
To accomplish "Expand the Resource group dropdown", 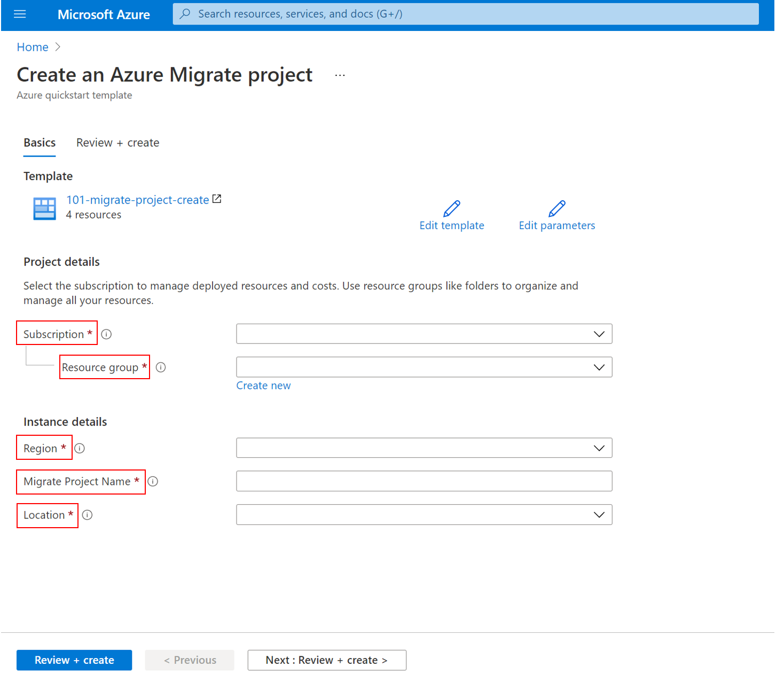I will pyautogui.click(x=599, y=367).
